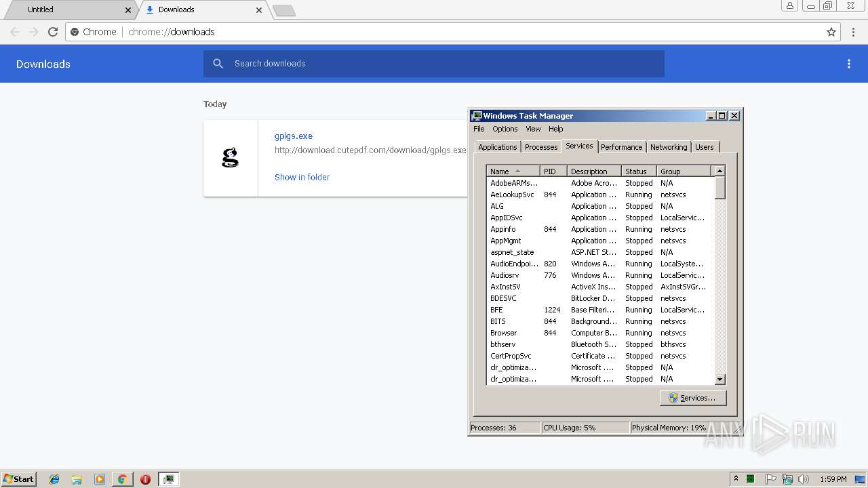Select AeLookupSvc service row
Screen dimensions: 868x488
pos(600,195)
